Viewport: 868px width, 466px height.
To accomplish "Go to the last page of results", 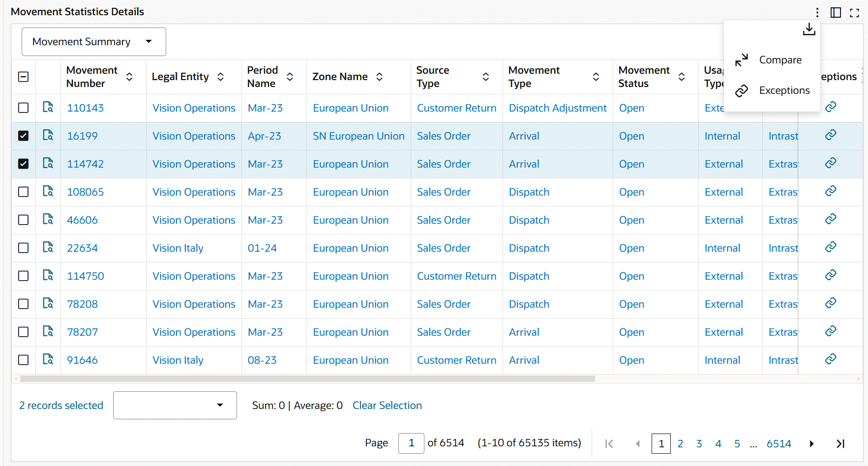I will pos(840,444).
